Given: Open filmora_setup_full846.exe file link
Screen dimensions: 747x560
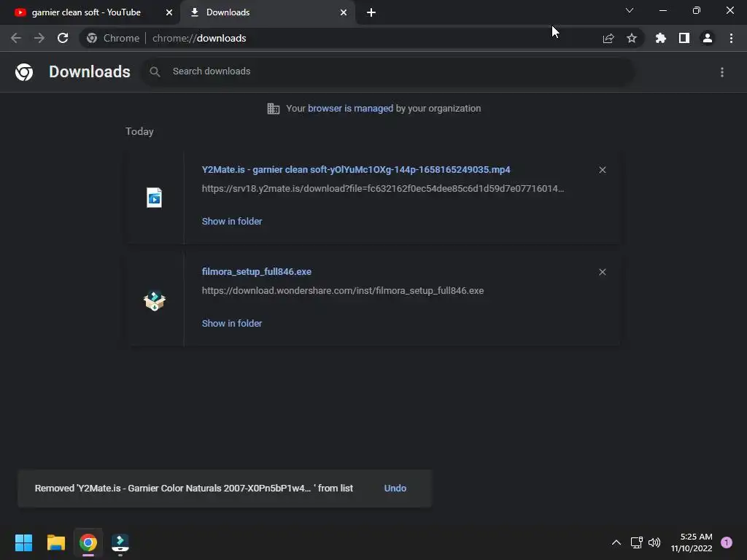Looking at the screenshot, I should coord(256,272).
